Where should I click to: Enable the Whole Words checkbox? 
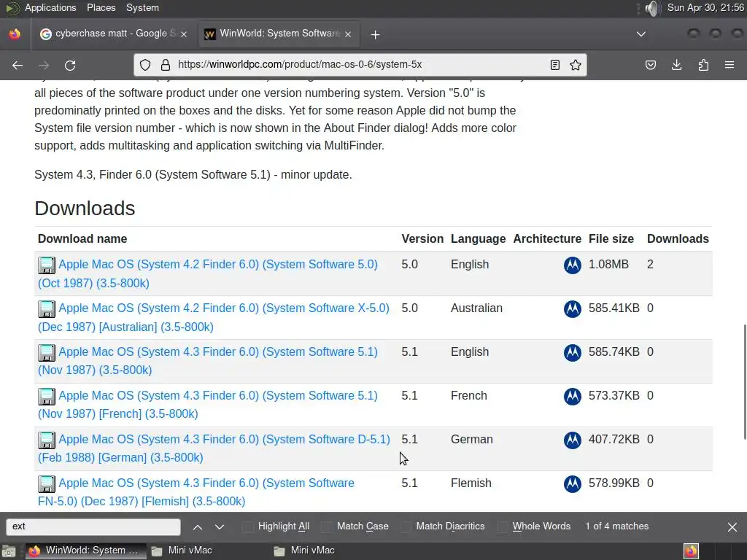click(x=502, y=526)
